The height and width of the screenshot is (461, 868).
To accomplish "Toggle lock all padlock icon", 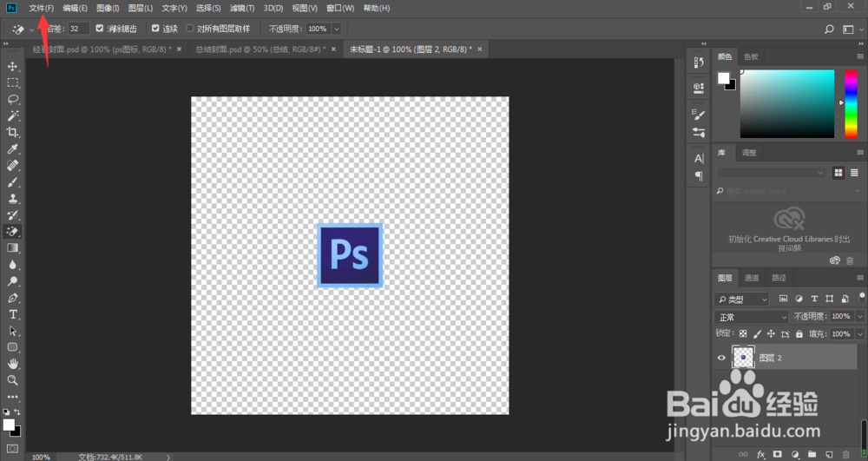I will click(799, 333).
